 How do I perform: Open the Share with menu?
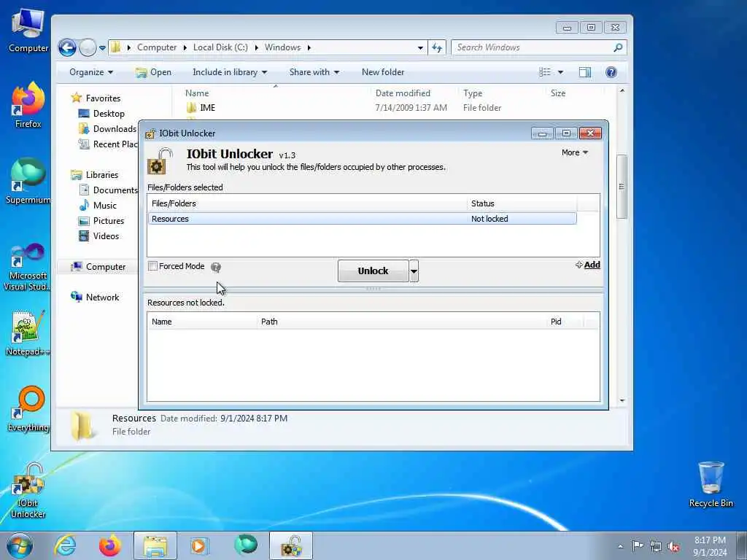coord(314,72)
